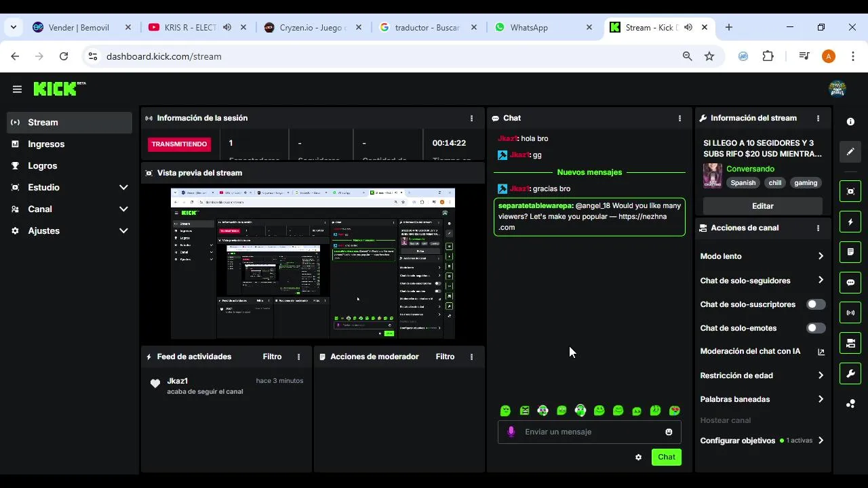Screen dimensions: 868x488
Task: Toggle the chat bubble widget icon in right rail
Action: pyautogui.click(x=850, y=283)
